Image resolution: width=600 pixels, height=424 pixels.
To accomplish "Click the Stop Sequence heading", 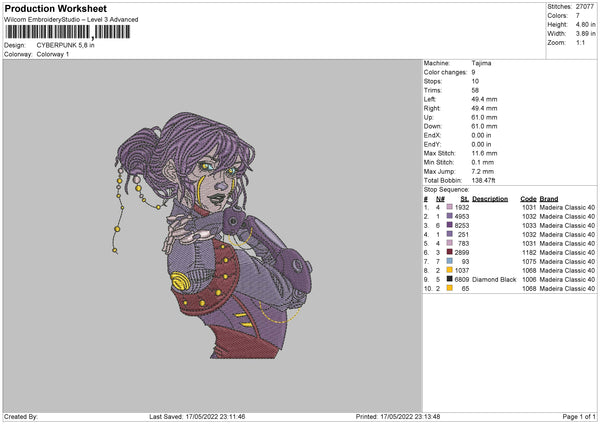I will tap(446, 188).
